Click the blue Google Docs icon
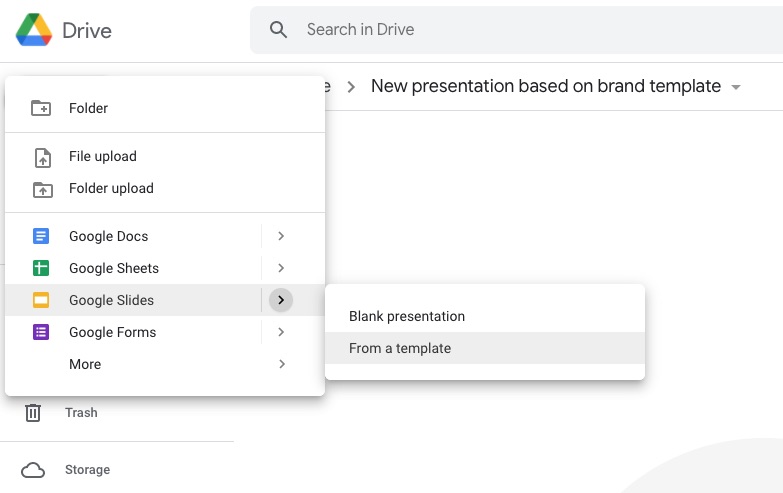Viewport: 783px width, 493px height. (41, 236)
